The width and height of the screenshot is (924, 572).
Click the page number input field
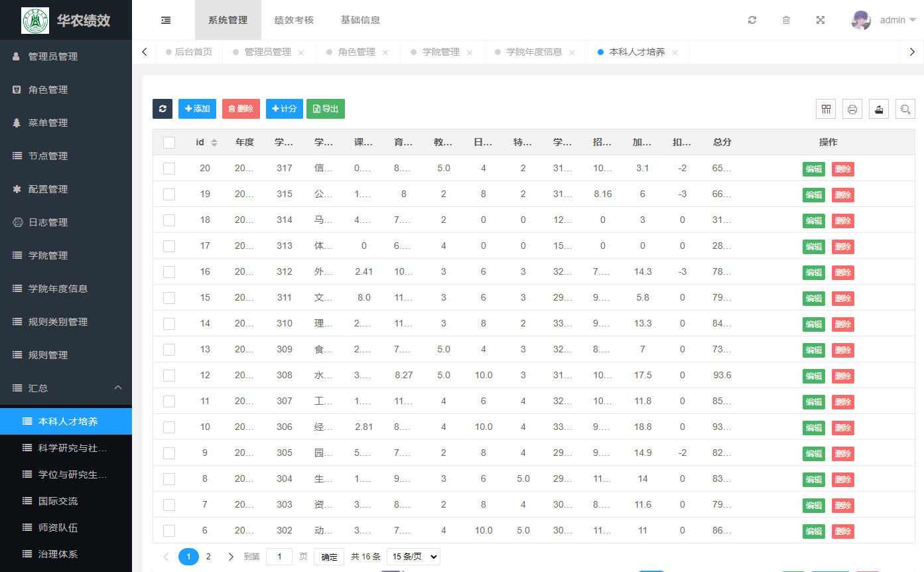[x=279, y=557]
